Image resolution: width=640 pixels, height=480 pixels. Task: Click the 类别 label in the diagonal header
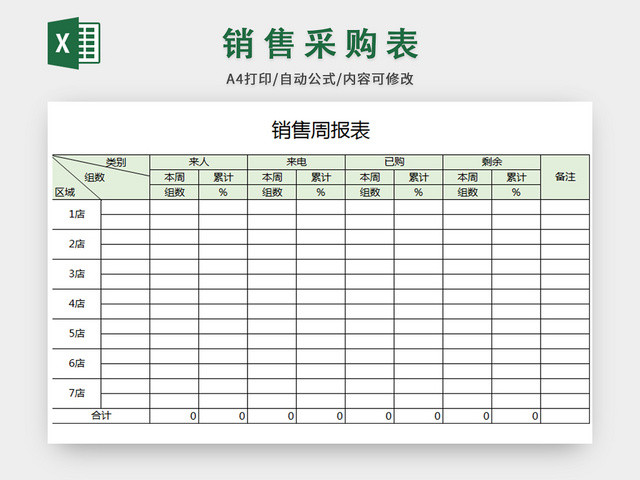pos(116,162)
